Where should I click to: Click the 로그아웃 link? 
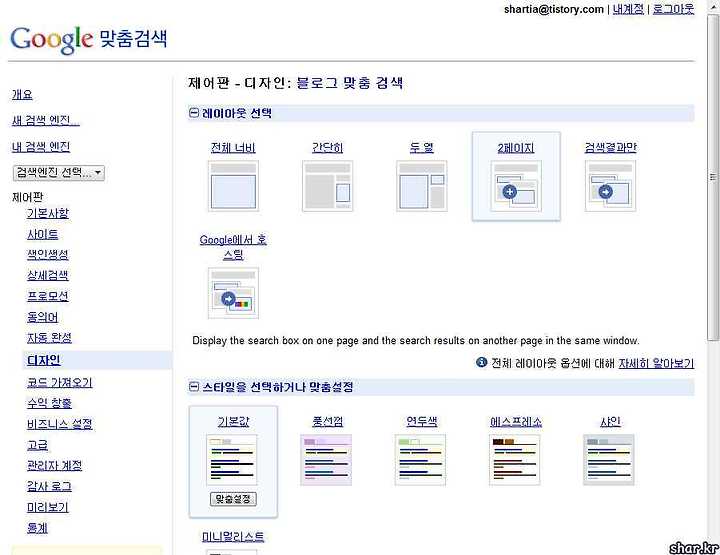tap(674, 9)
